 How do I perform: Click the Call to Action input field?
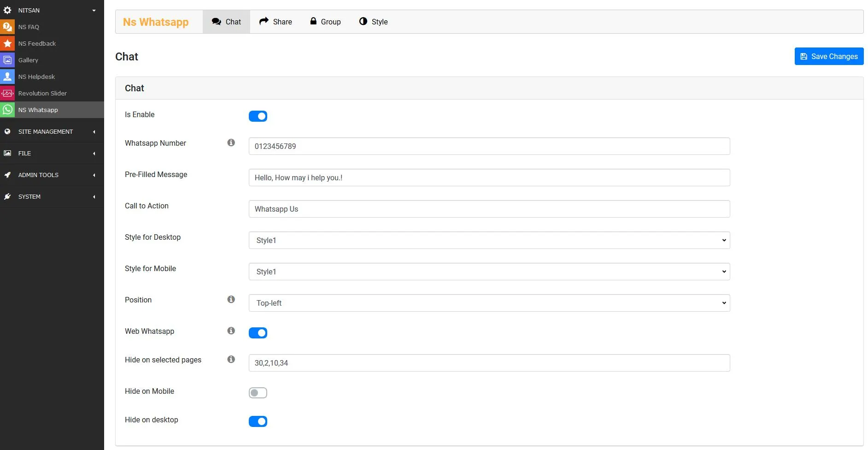[489, 209]
